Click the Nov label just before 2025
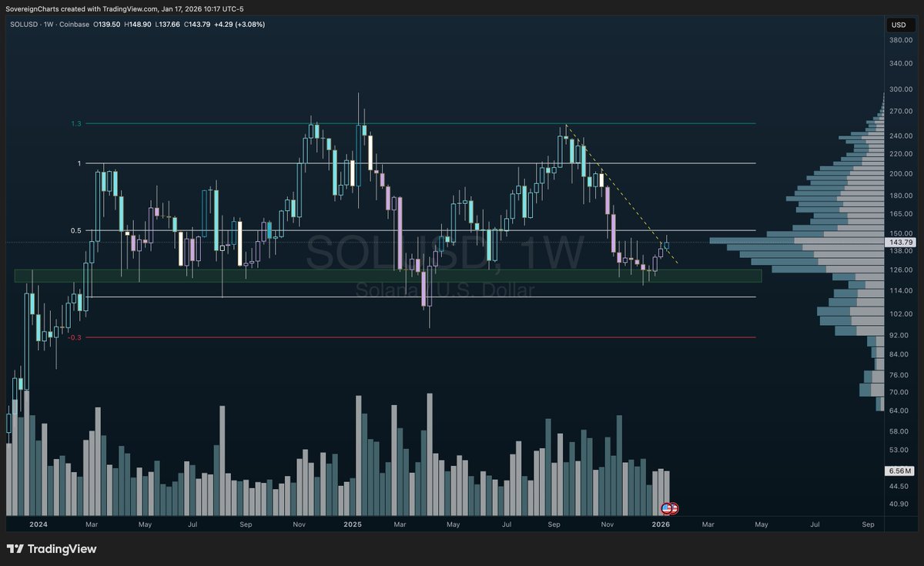 [x=300, y=524]
